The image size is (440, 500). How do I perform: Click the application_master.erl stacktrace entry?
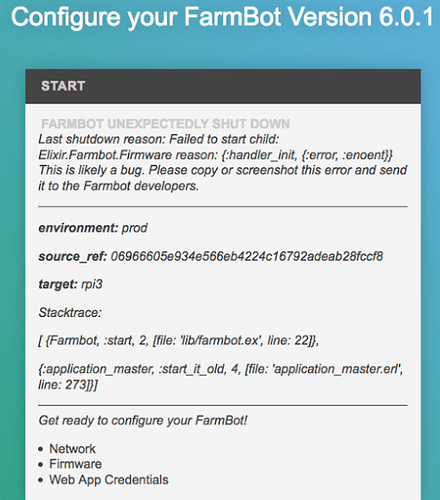[221, 377]
